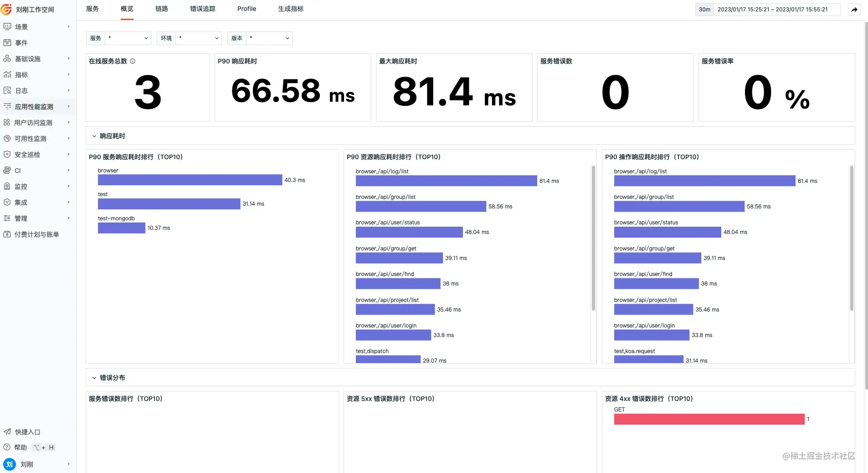Screen dimensions: 868x473
Task: Collapse the 错误分布 section
Action: pos(94,378)
